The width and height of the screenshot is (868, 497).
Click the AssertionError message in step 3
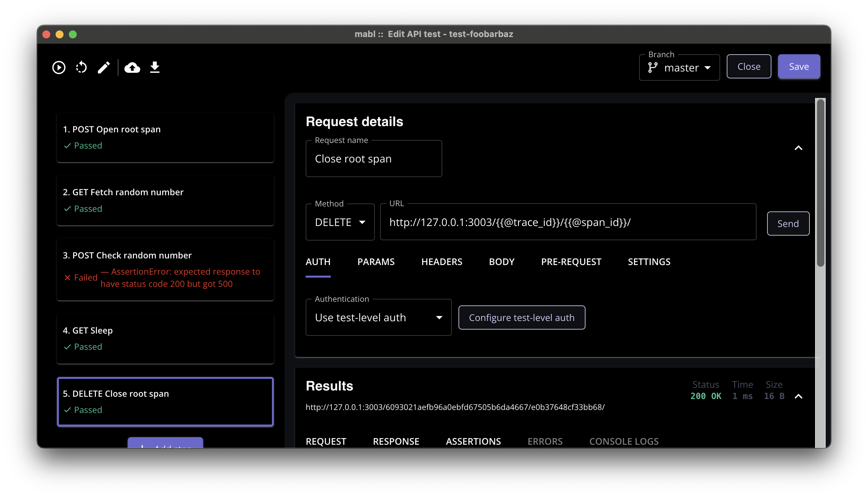180,278
